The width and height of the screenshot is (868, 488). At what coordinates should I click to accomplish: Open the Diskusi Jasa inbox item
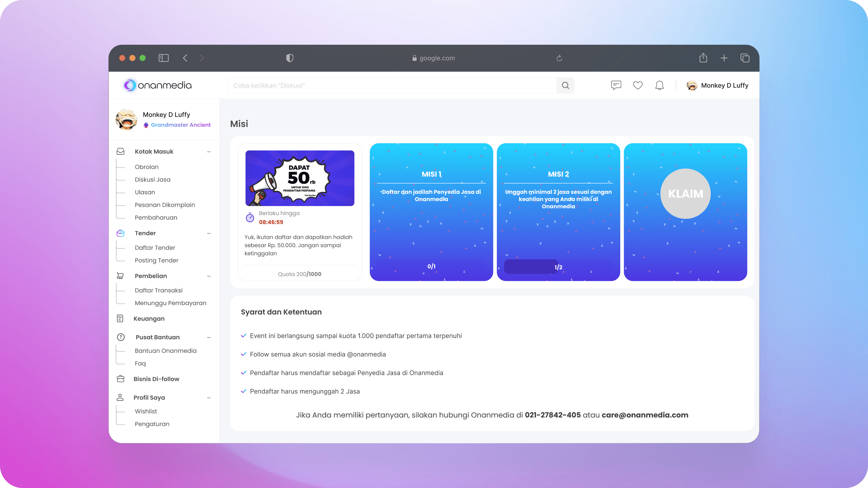pyautogui.click(x=152, y=180)
